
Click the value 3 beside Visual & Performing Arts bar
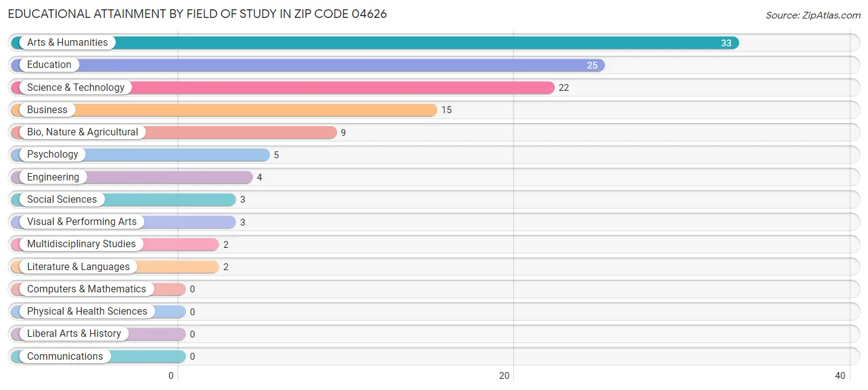243,222
